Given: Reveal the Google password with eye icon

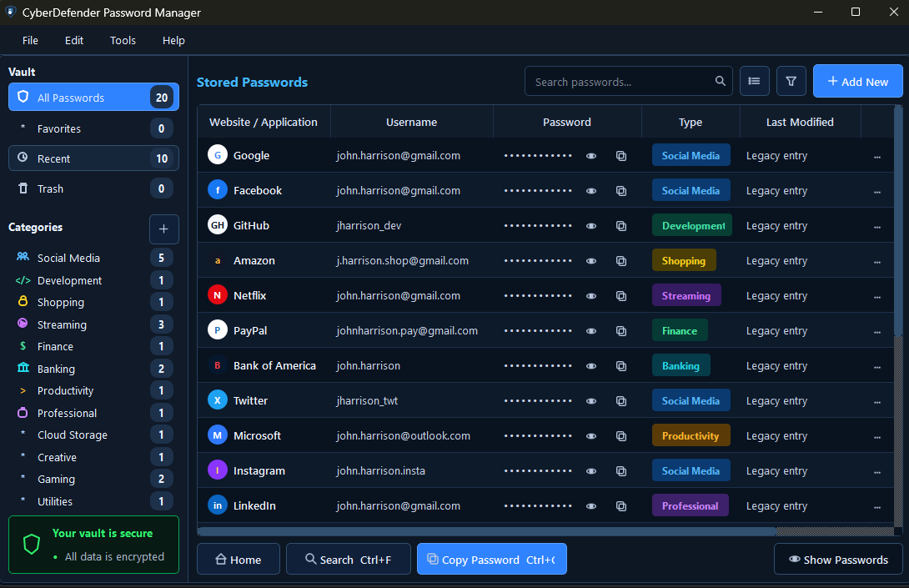Looking at the screenshot, I should [590, 156].
